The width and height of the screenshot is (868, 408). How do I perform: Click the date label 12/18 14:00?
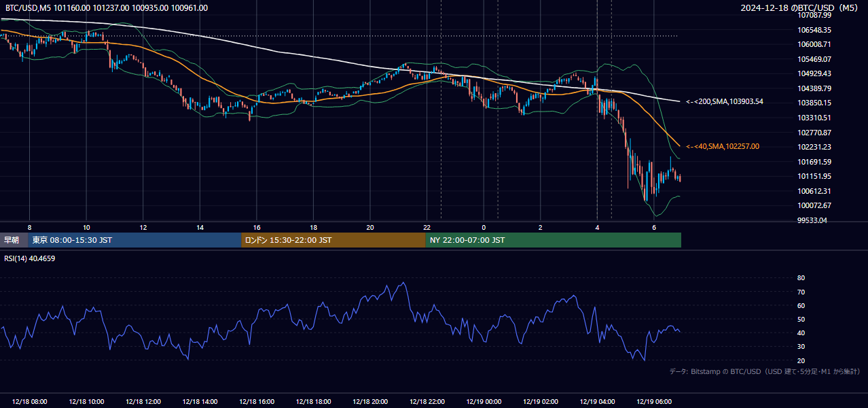200,401
